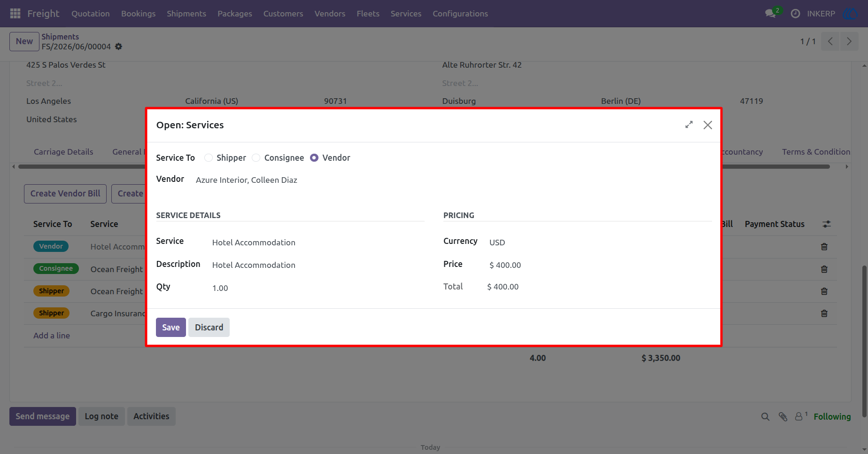Save the service dialog
Image resolution: width=868 pixels, height=454 pixels.
(171, 328)
